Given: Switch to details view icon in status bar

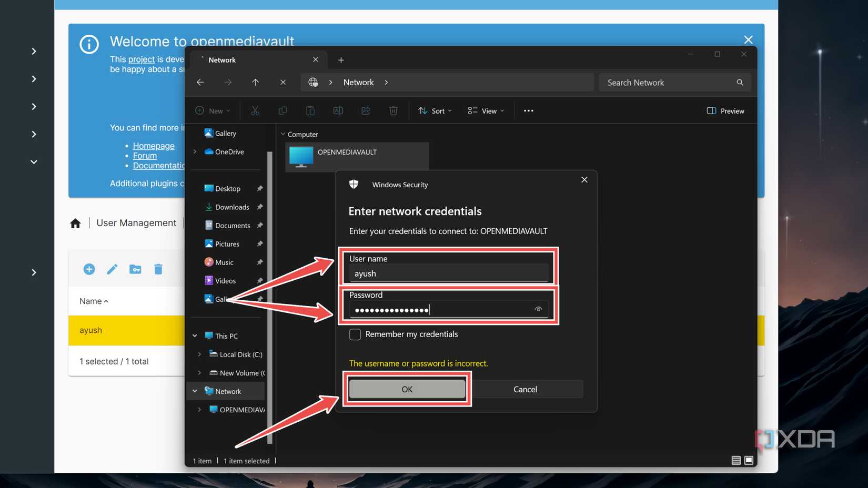Looking at the screenshot, I should [x=736, y=461].
